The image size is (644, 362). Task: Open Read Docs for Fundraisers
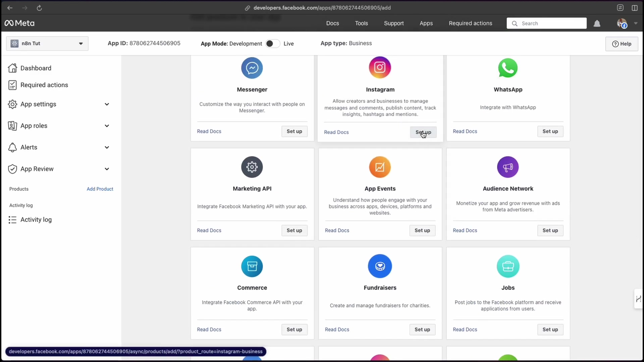point(337,329)
